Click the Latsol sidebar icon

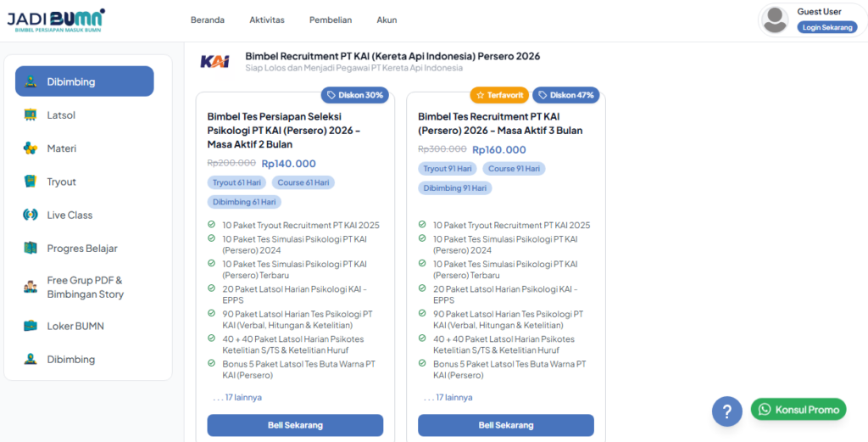tap(31, 115)
